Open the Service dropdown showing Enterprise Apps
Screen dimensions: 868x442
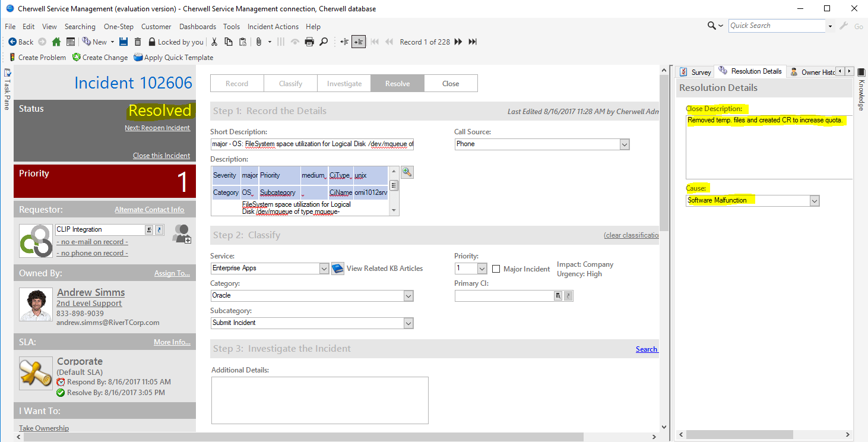coord(324,268)
